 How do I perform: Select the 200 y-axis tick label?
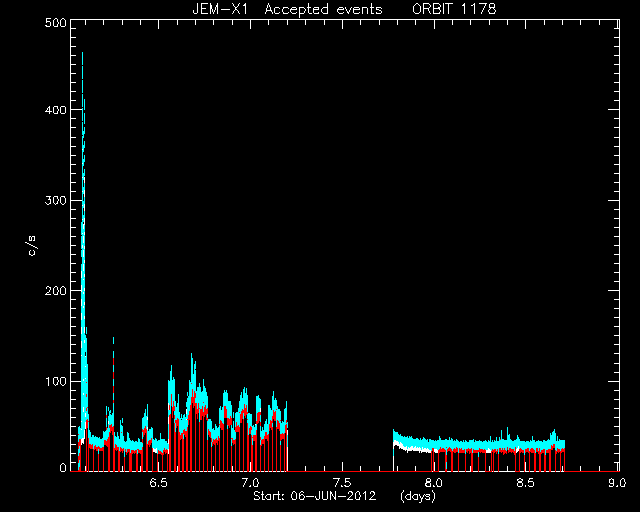55,291
